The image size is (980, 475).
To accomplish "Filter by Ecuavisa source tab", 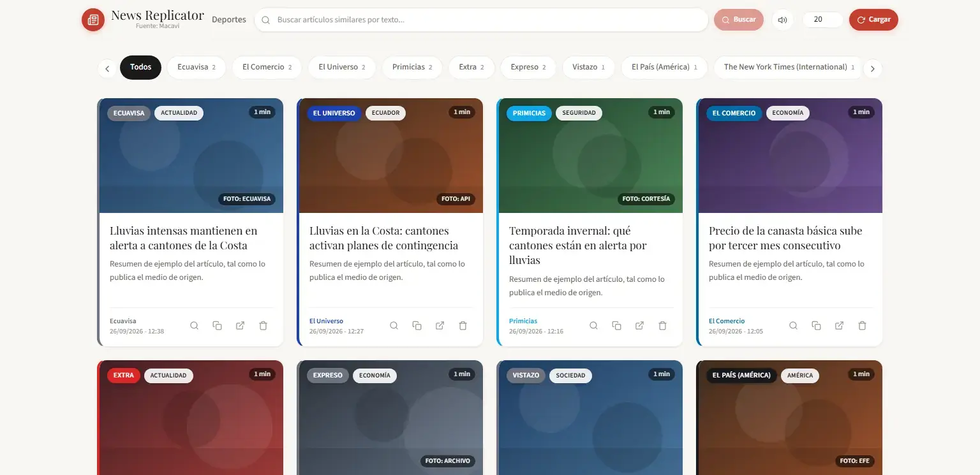I will click(x=197, y=68).
